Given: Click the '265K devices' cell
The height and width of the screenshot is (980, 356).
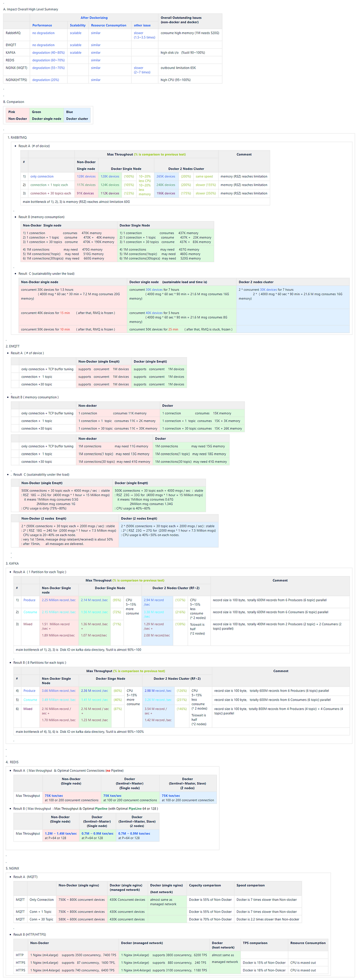Looking at the screenshot, I should (x=166, y=176).
